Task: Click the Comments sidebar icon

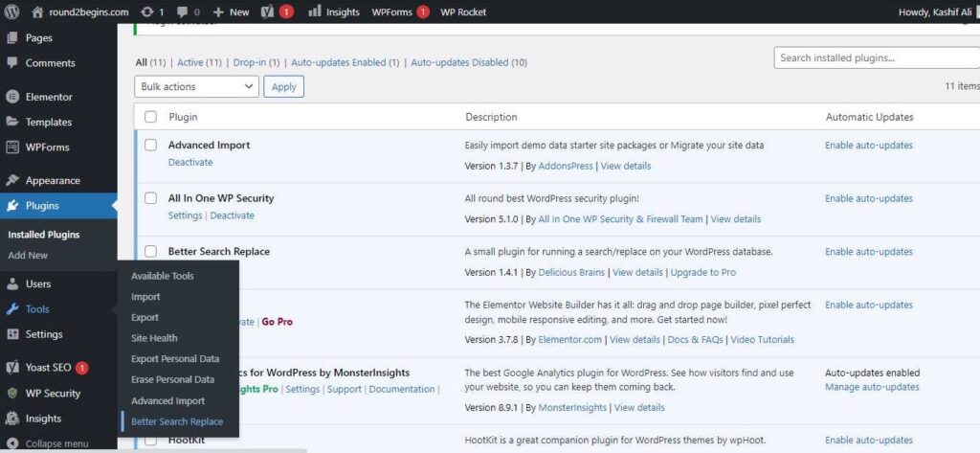Action: click(x=12, y=63)
